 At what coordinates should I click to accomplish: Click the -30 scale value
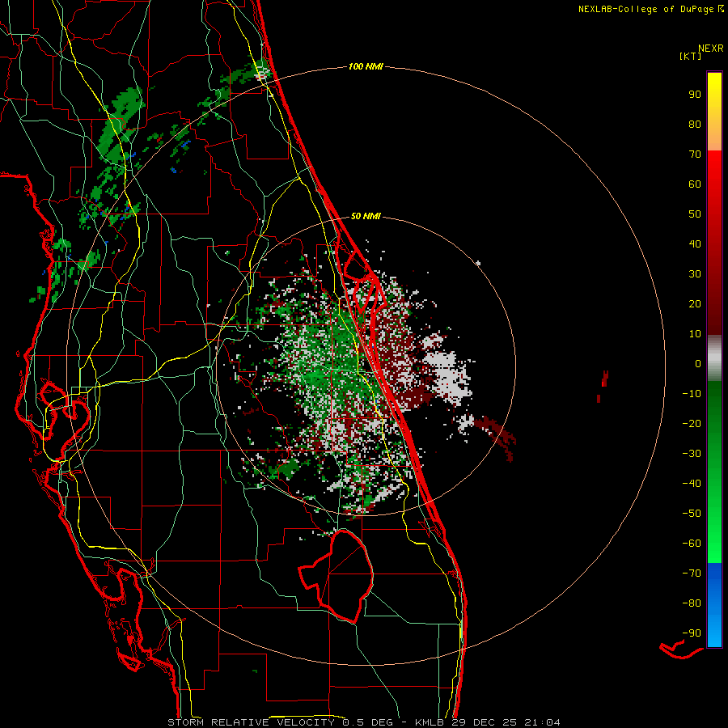pyautogui.click(x=692, y=454)
